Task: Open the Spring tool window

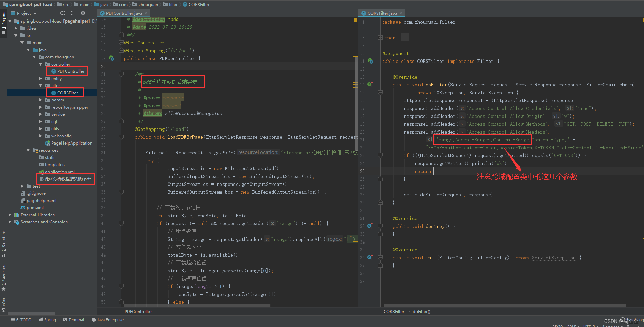Action: click(x=47, y=320)
